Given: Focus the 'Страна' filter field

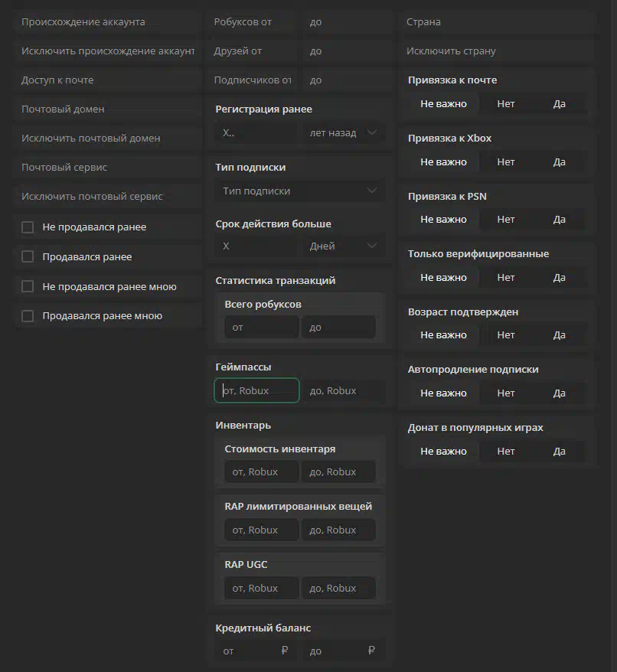Looking at the screenshot, I should [x=498, y=22].
